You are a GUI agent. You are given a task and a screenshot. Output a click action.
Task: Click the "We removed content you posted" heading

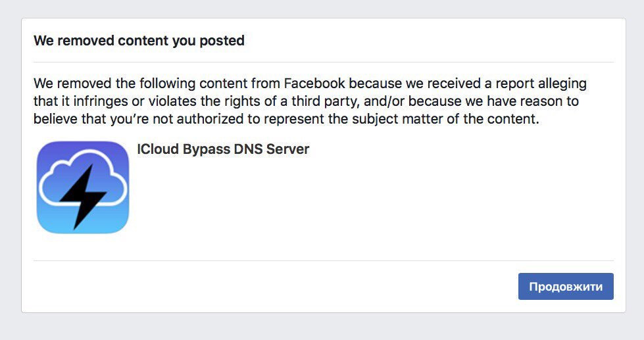point(139,41)
